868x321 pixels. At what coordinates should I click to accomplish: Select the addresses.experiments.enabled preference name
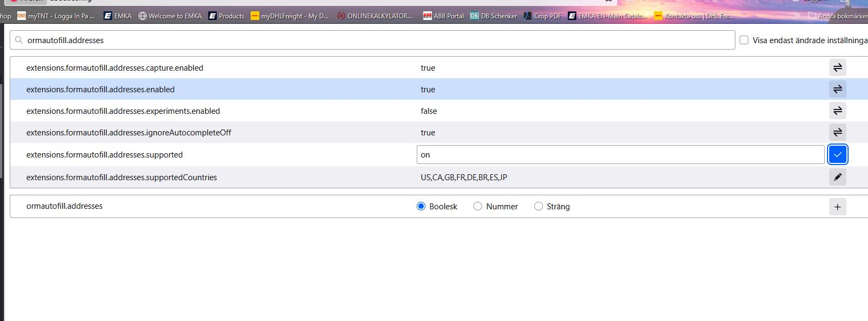(123, 111)
